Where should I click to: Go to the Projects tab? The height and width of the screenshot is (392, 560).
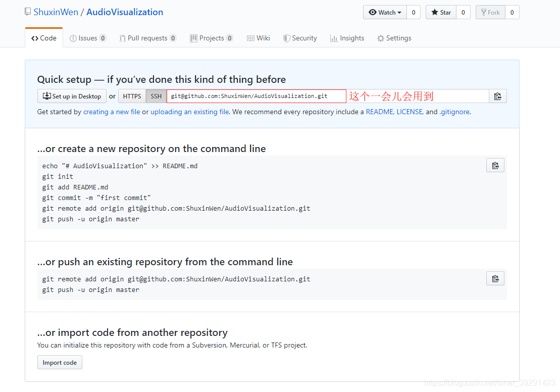click(212, 38)
